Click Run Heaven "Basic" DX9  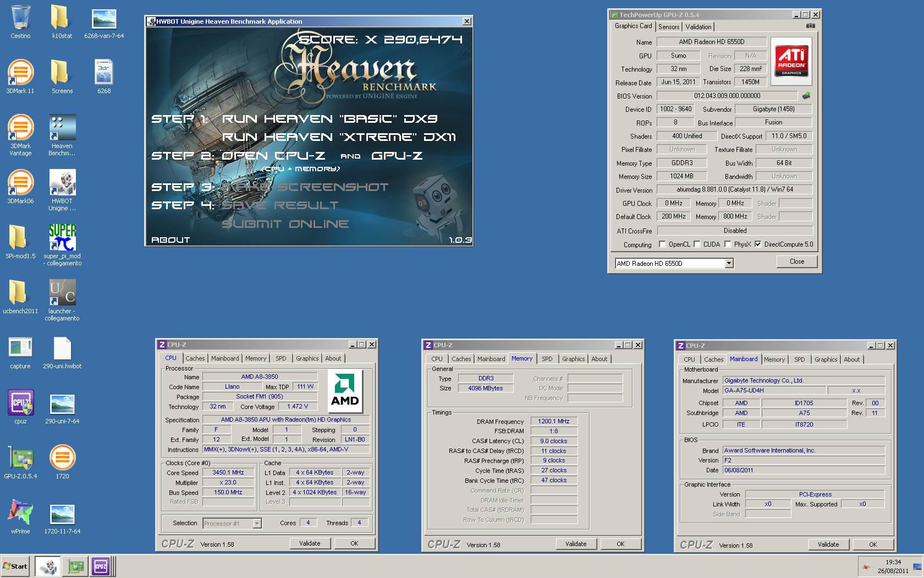[329, 119]
